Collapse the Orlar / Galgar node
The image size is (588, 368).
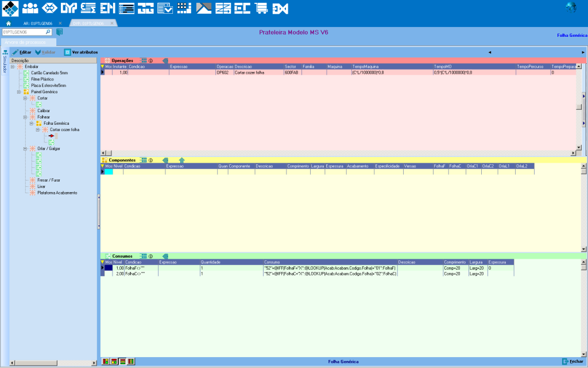pyautogui.click(x=25, y=148)
